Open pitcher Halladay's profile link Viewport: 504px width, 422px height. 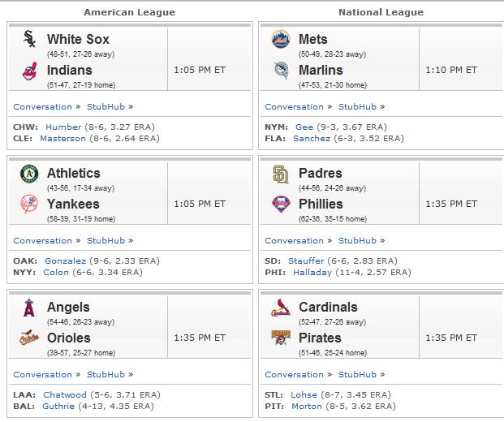312,273
